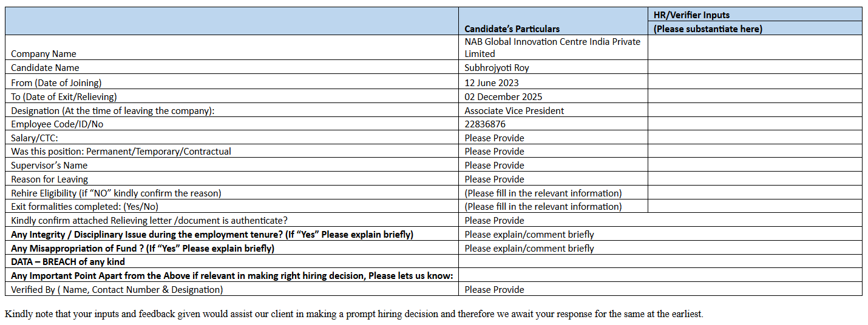Screen dimensions: 868x325
Task: Click the HR/Verifier input cell for Candidate Name
Action: [754, 67]
